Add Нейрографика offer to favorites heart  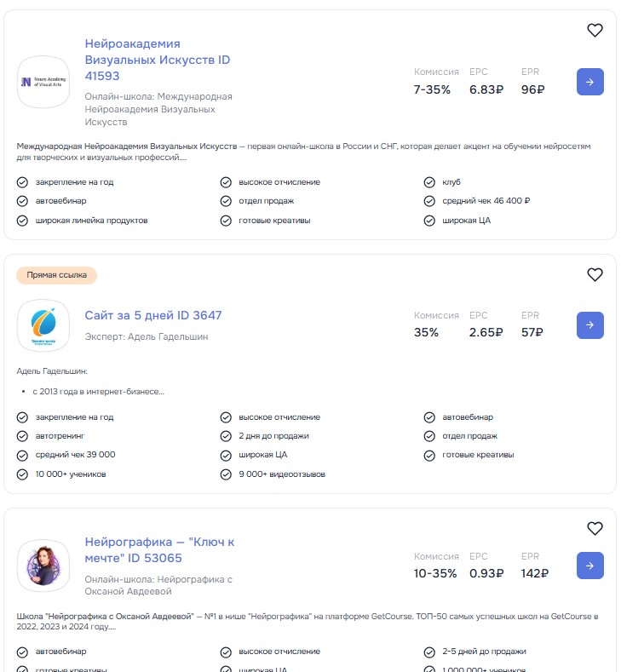click(x=595, y=529)
